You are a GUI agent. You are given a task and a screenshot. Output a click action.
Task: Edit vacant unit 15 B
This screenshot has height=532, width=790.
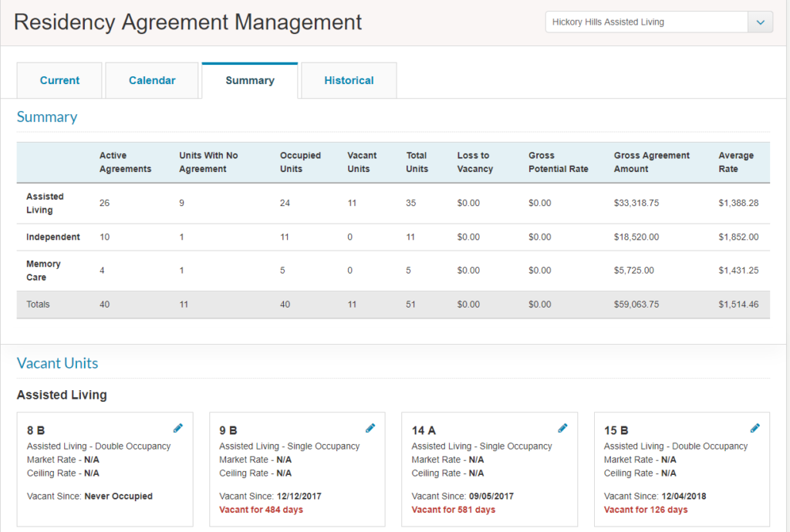tap(755, 429)
